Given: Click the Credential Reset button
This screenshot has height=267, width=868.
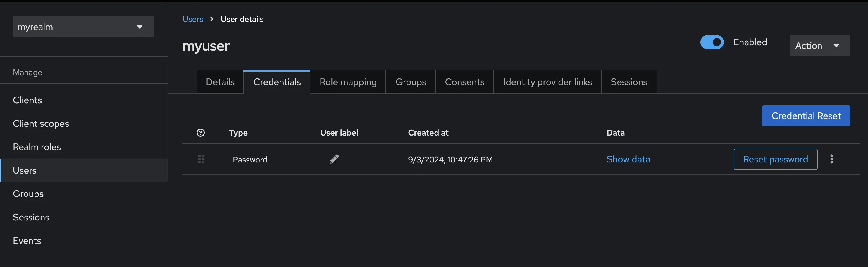Looking at the screenshot, I should [806, 116].
